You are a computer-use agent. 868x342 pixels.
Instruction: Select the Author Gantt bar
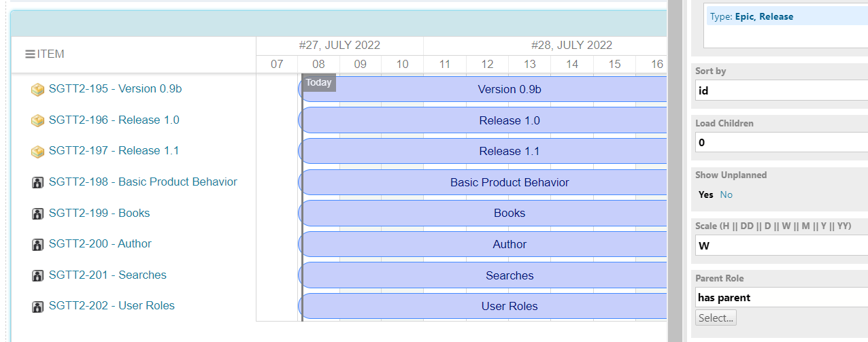coord(483,244)
